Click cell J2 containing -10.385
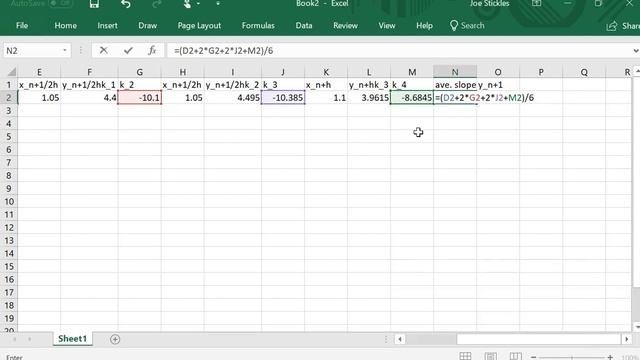Viewport: 640px width, 360px height. click(283, 98)
